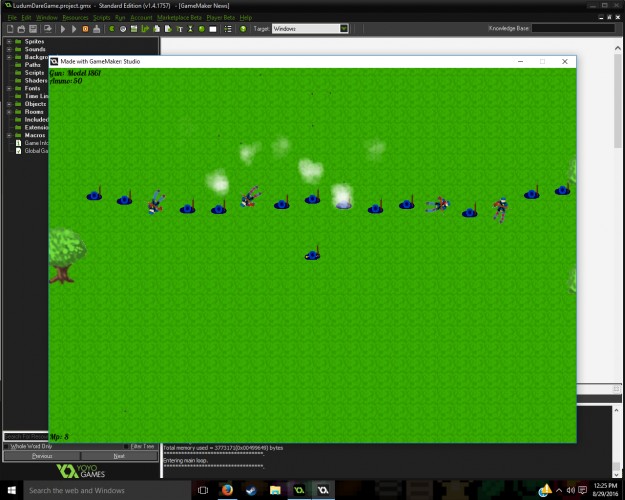Expand the Fonts folder node
Image resolution: width=625 pixels, height=500 pixels.
point(9,89)
